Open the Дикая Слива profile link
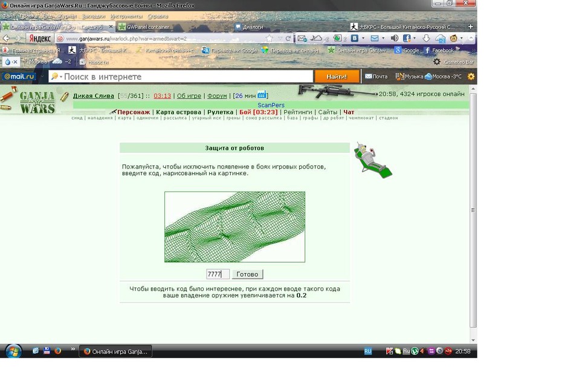The width and height of the screenshot is (562, 392). tap(93, 95)
